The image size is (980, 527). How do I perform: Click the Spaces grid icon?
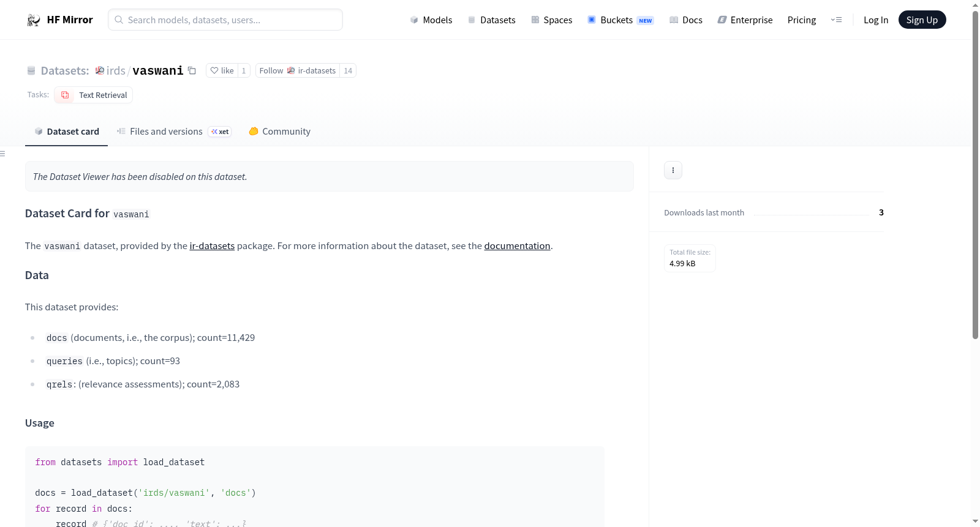point(535,20)
